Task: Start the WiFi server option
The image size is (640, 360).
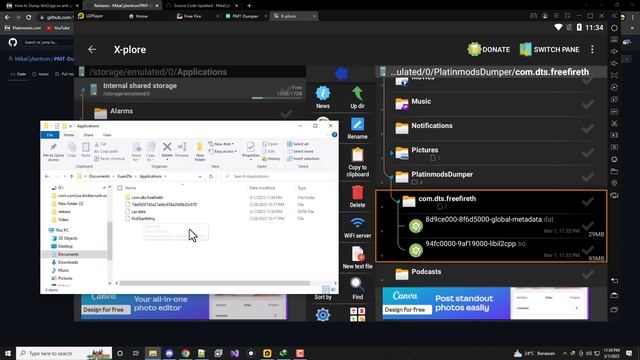Action: pyautogui.click(x=357, y=227)
